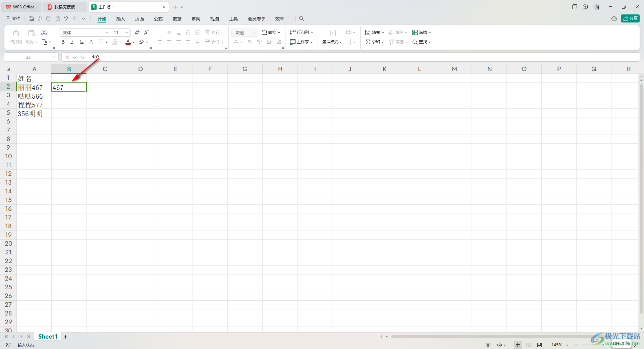Decrease font size with A- icon
Viewport: 644px width, 349px height.
pos(146,33)
